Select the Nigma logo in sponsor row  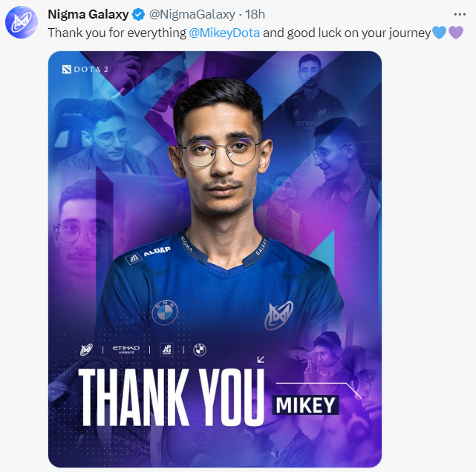pyautogui.click(x=87, y=350)
